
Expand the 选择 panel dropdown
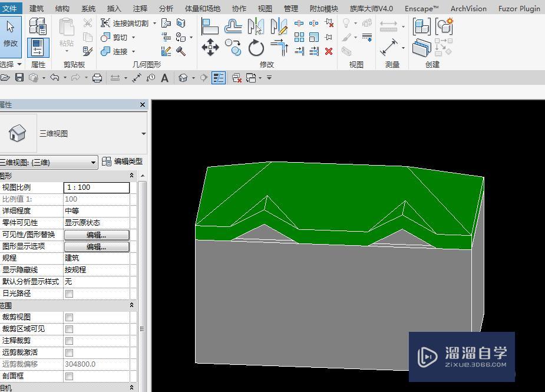pos(19,64)
